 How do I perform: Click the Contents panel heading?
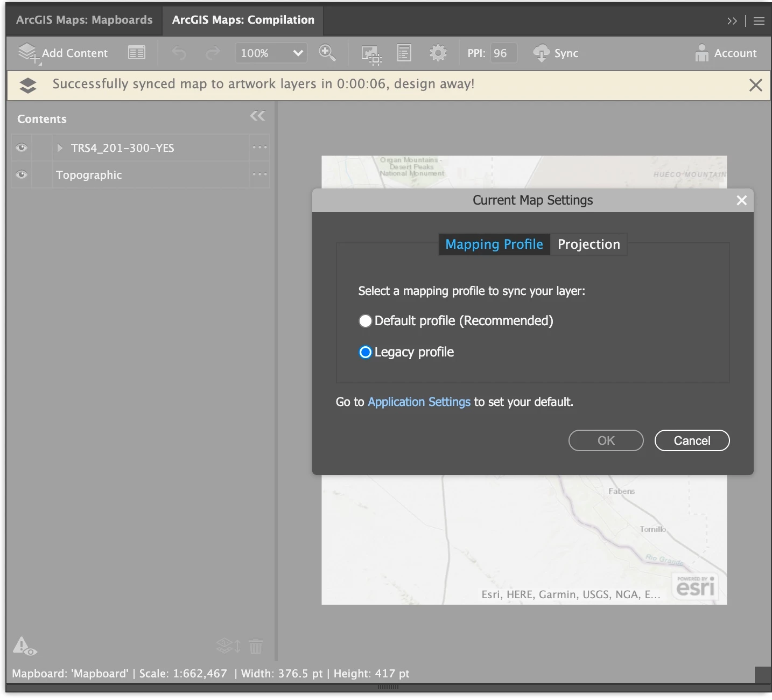pyautogui.click(x=42, y=119)
